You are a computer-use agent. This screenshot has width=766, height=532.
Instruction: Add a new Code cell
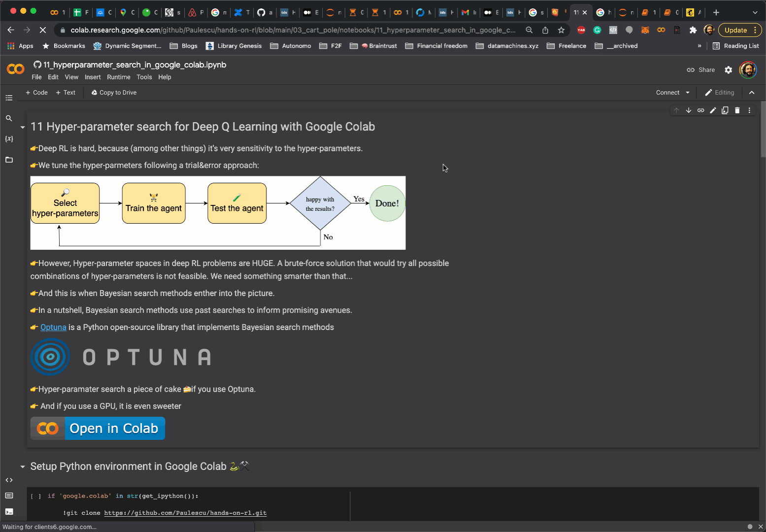[x=37, y=93]
